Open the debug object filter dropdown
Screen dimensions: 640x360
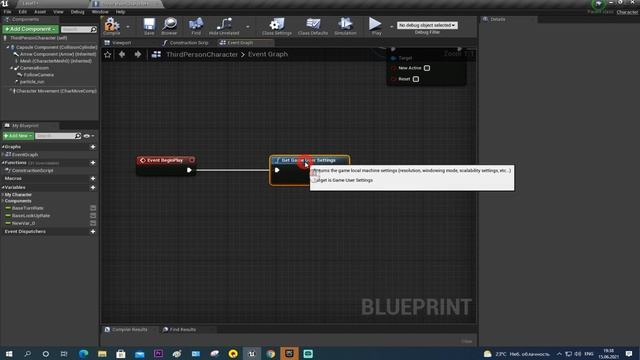[427, 25]
